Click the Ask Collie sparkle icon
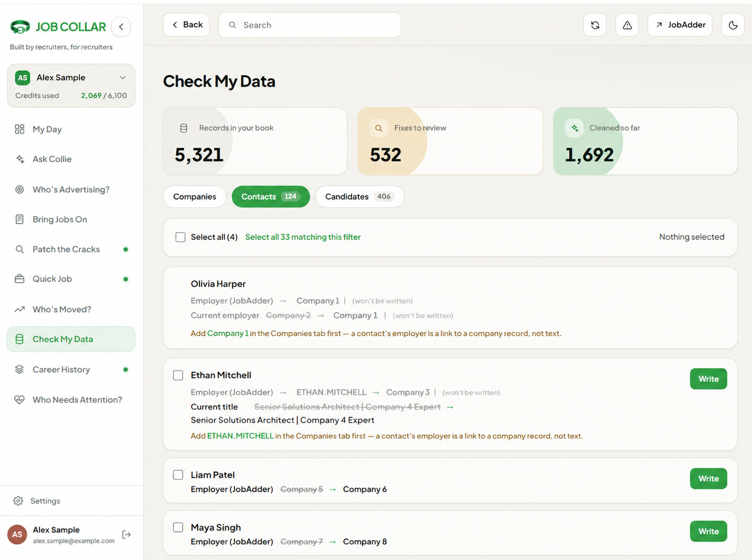Viewport: 752px width, 560px height. (x=20, y=159)
